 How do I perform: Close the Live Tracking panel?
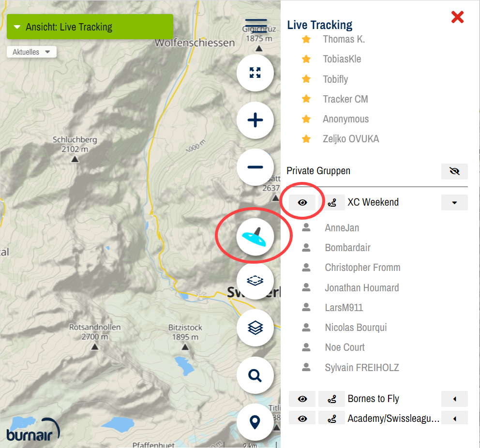pyautogui.click(x=457, y=17)
